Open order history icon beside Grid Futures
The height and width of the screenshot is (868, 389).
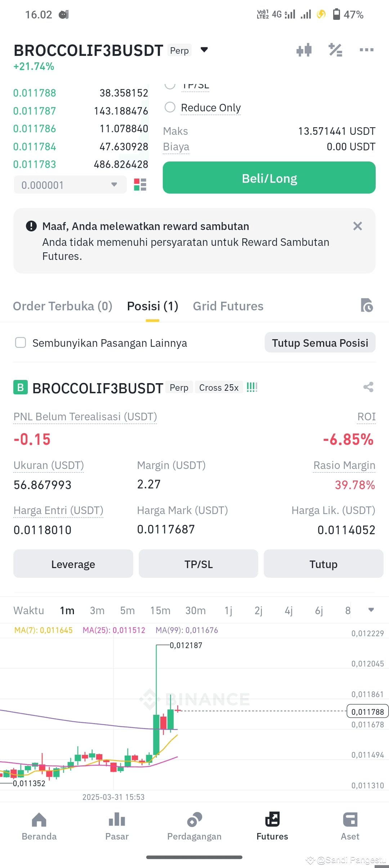tap(367, 305)
